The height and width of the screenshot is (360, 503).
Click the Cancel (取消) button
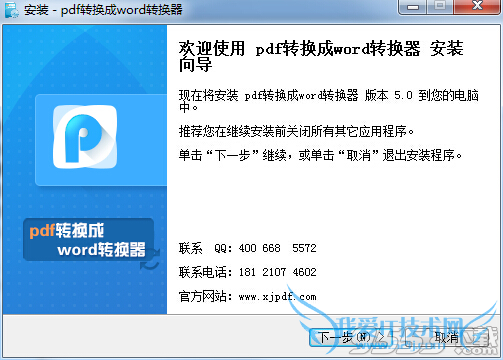447,337
